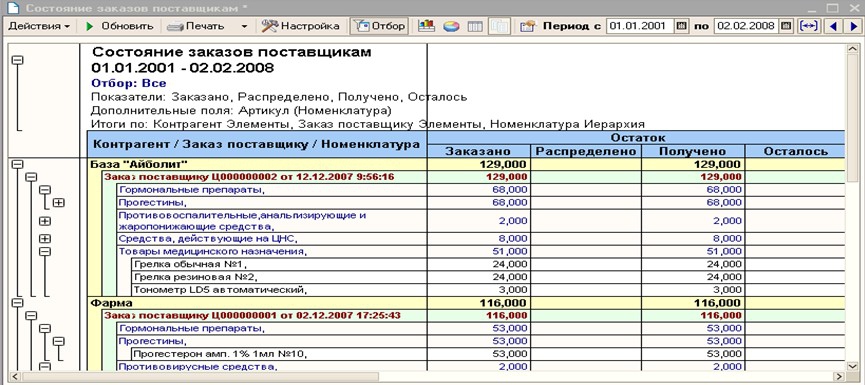Click the document icon in the title bar
The height and width of the screenshot is (385, 865).
(x=13, y=8)
